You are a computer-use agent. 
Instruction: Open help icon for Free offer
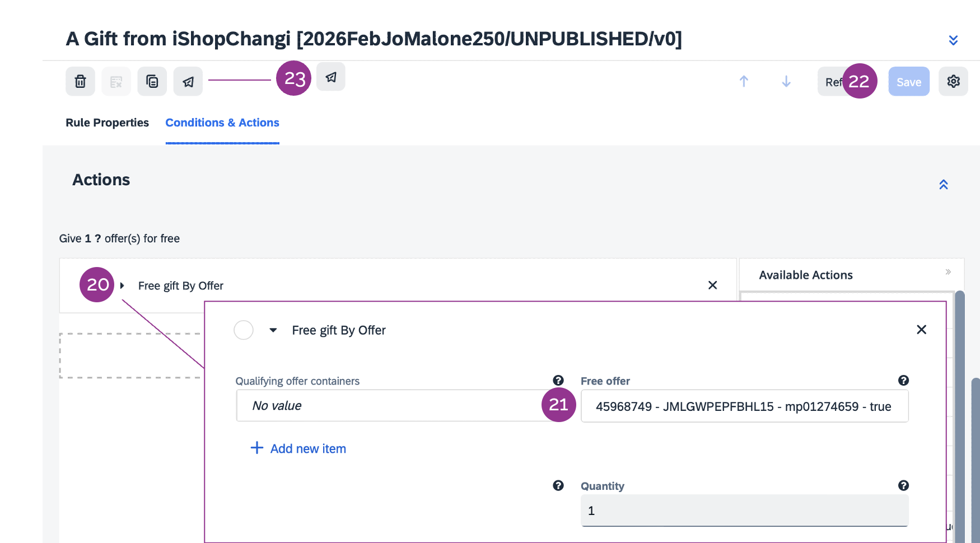point(903,381)
